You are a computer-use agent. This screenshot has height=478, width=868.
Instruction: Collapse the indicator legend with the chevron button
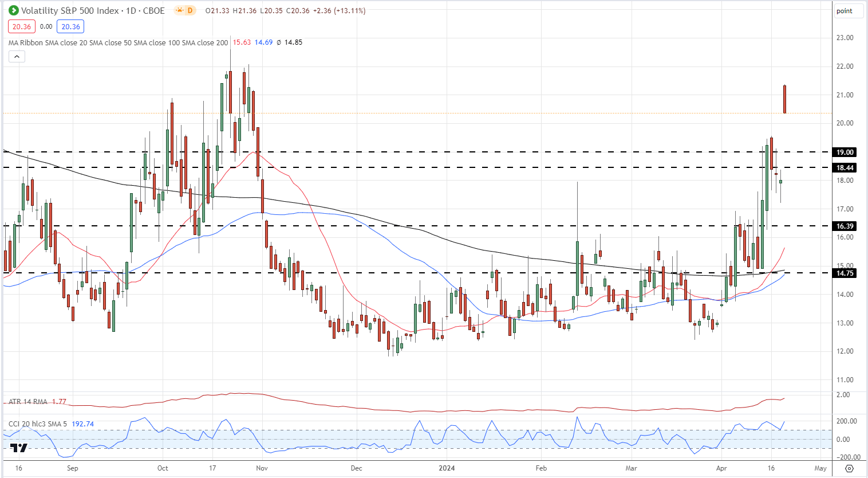[x=17, y=56]
